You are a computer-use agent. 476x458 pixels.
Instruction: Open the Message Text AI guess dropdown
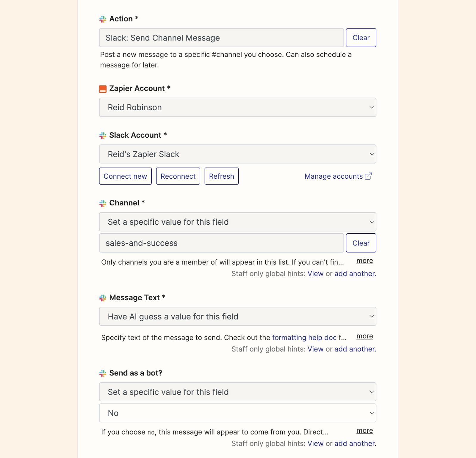(x=238, y=317)
